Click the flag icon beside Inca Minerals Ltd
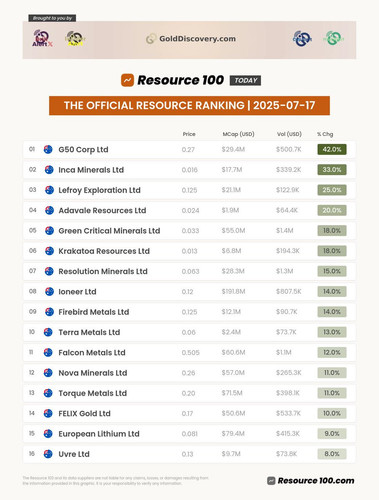 click(x=49, y=170)
